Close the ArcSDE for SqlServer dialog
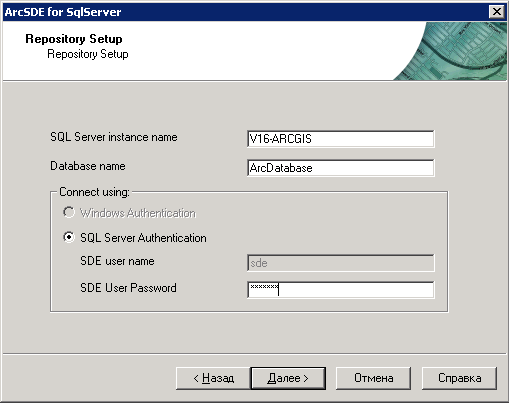The image size is (509, 405). point(497,12)
